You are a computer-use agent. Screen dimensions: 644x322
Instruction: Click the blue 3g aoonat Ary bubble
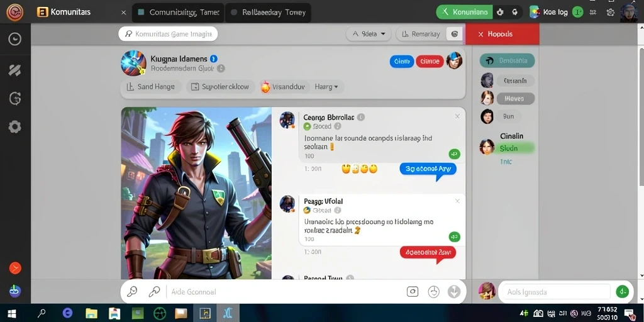tap(428, 169)
